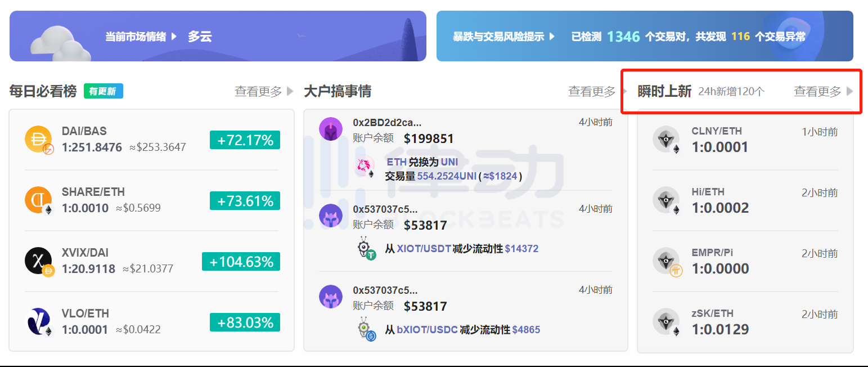Click the 116 abnormal trades count
This screenshot has height=367, width=868.
coord(740,37)
